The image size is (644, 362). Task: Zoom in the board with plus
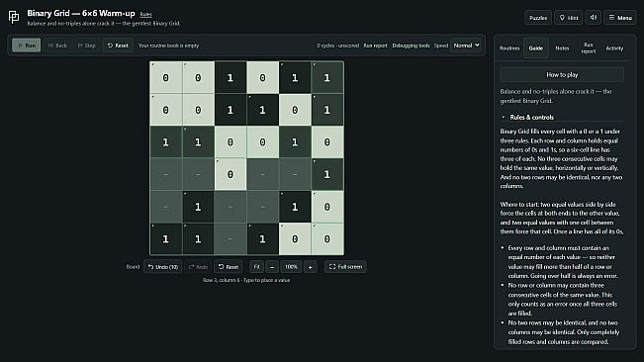tap(310, 267)
